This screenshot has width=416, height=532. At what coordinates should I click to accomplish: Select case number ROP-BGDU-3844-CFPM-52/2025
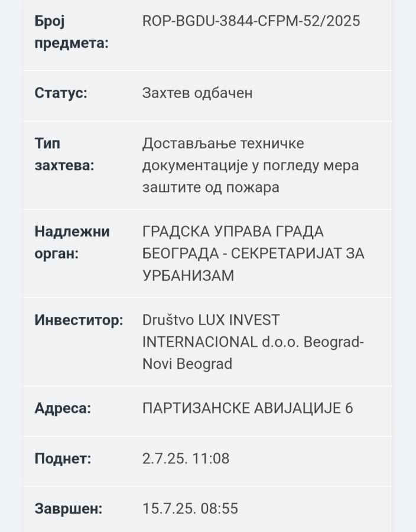(251, 21)
